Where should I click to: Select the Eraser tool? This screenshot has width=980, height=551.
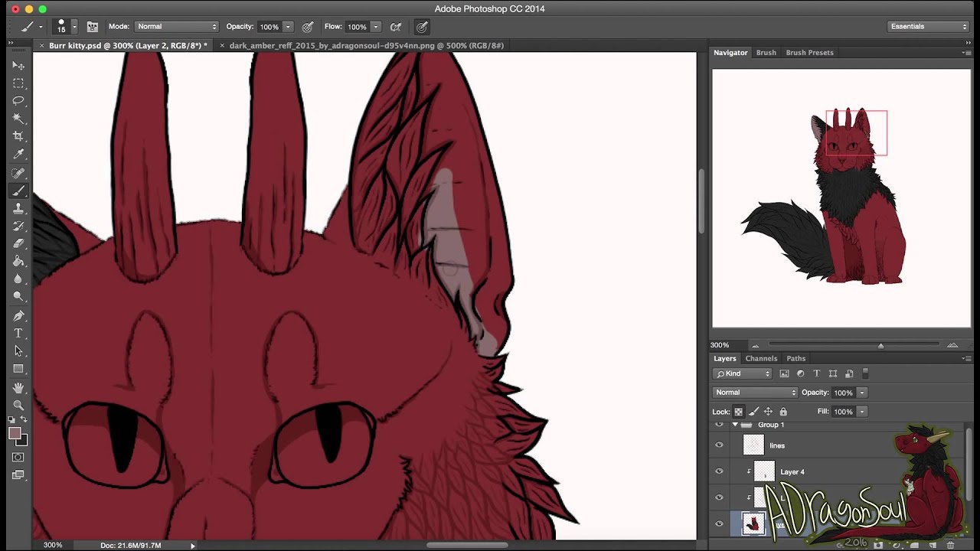point(18,243)
